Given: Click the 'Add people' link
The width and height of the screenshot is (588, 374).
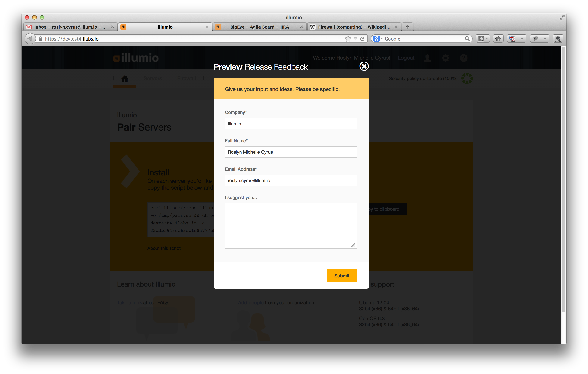Looking at the screenshot, I should tap(250, 302).
